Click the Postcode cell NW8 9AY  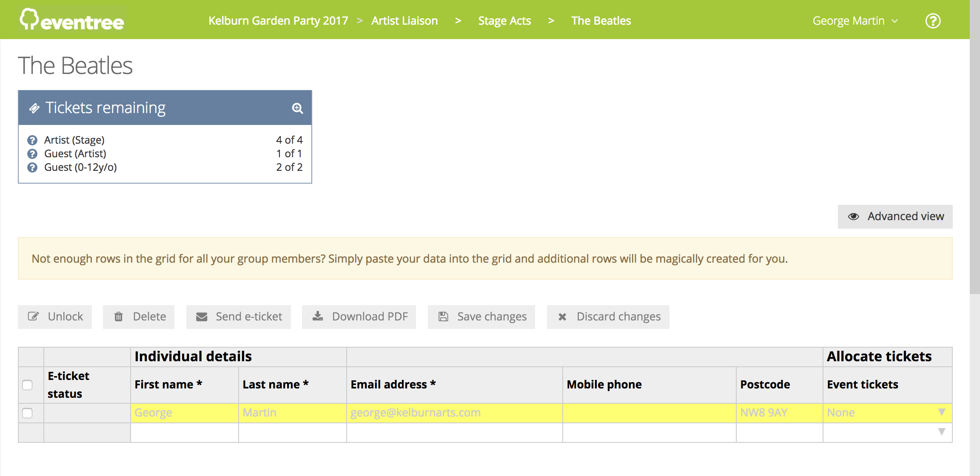(x=780, y=413)
